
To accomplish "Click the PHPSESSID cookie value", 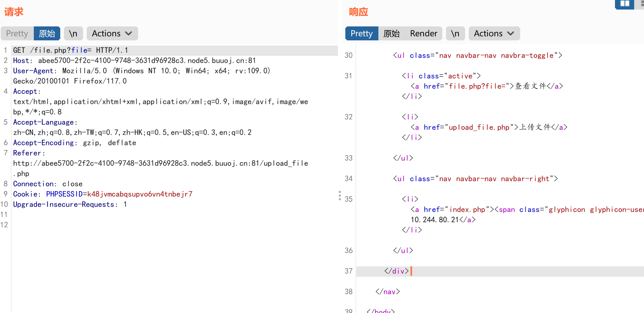I will point(140,194).
